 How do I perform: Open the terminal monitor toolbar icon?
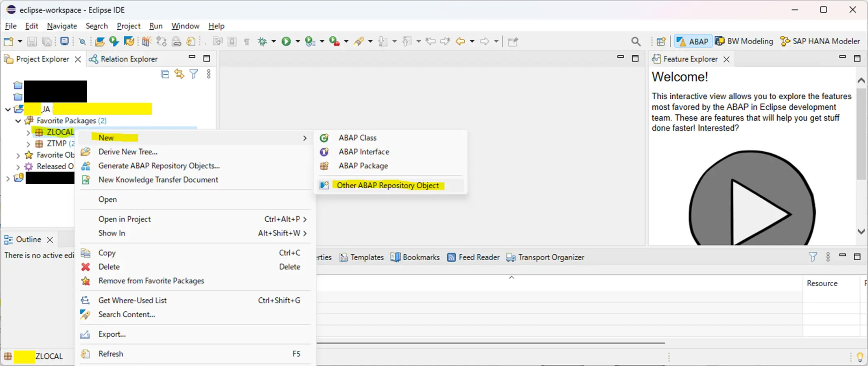[64, 41]
